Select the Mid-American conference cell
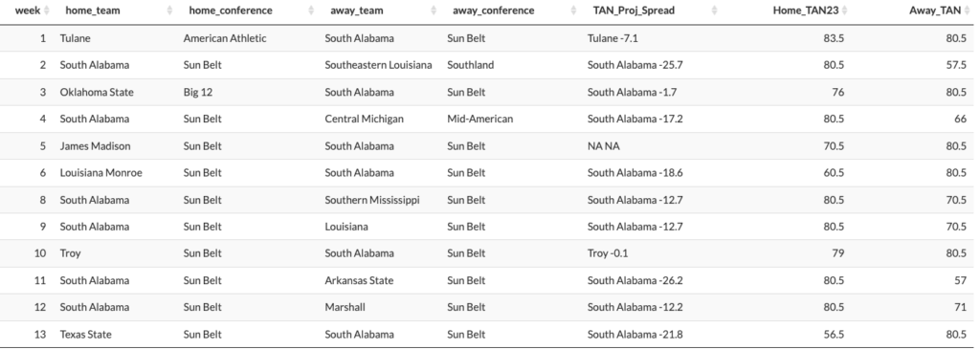 pos(480,119)
